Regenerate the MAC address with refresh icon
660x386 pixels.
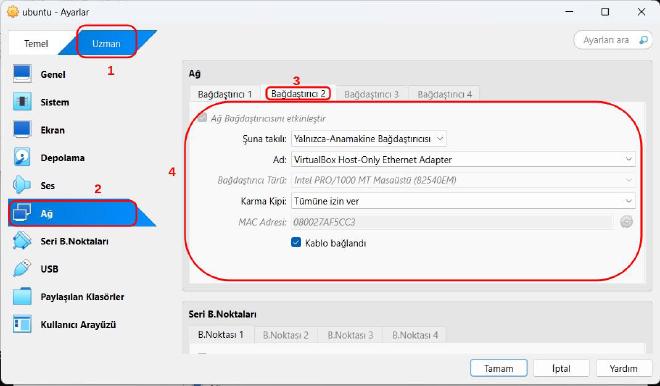click(626, 222)
